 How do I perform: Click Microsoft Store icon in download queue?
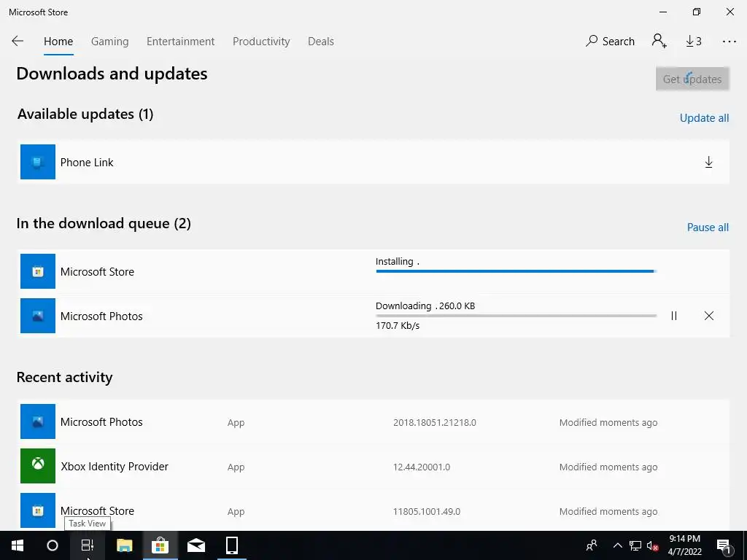click(x=38, y=271)
